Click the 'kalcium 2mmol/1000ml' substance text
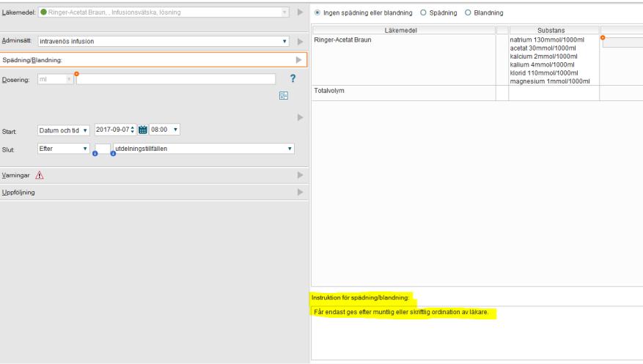The height and width of the screenshot is (364, 643). coord(543,56)
